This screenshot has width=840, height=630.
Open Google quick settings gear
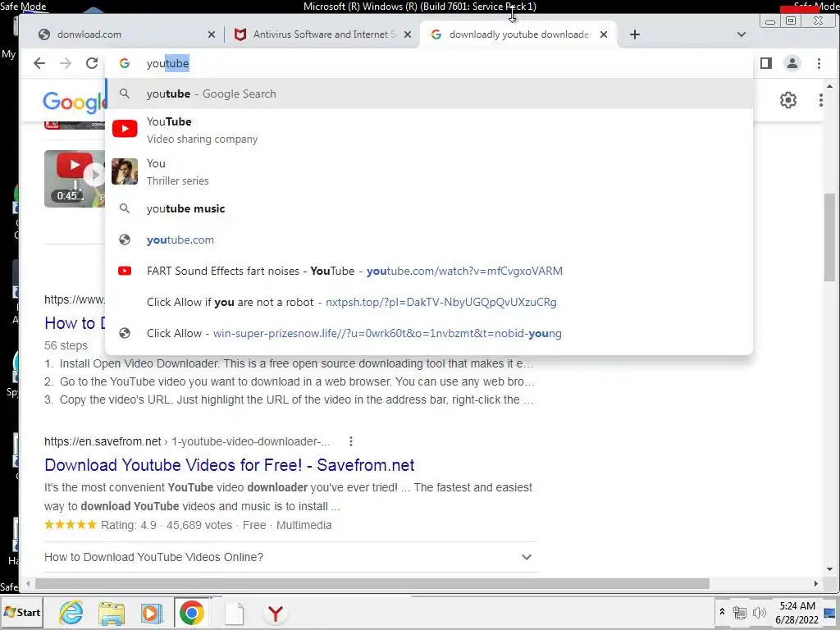pyautogui.click(x=788, y=100)
